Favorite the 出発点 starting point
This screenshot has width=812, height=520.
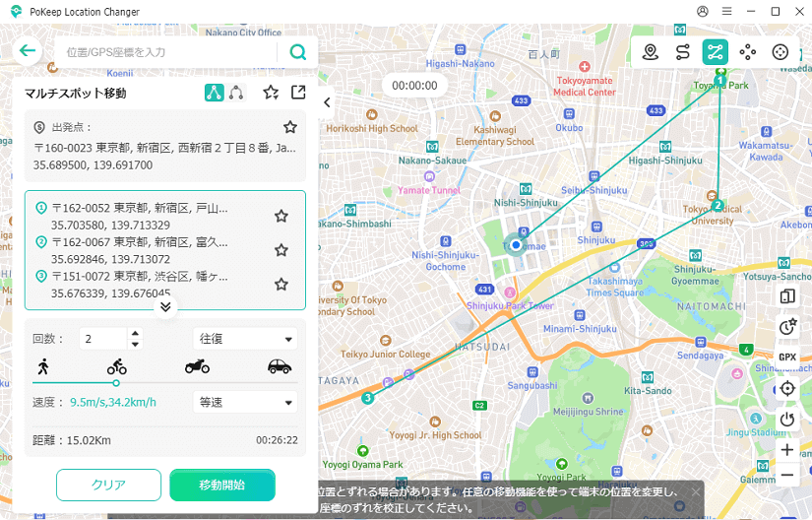[x=290, y=127]
